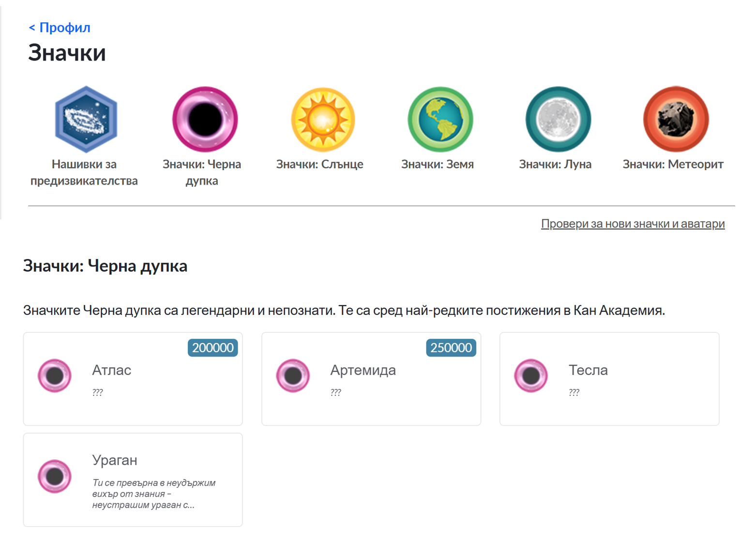
Task: Click the 'Значки' page heading
Action: click(x=67, y=52)
